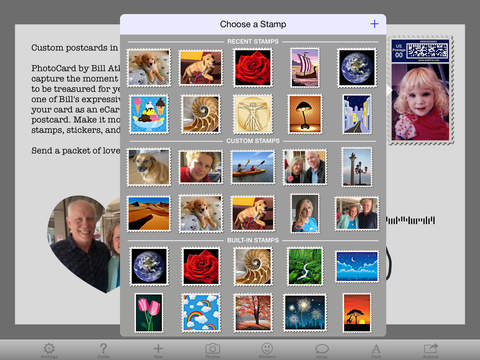This screenshot has width=480, height=360.
Task: Select the elderly couple custom stamp
Action: (x=305, y=167)
